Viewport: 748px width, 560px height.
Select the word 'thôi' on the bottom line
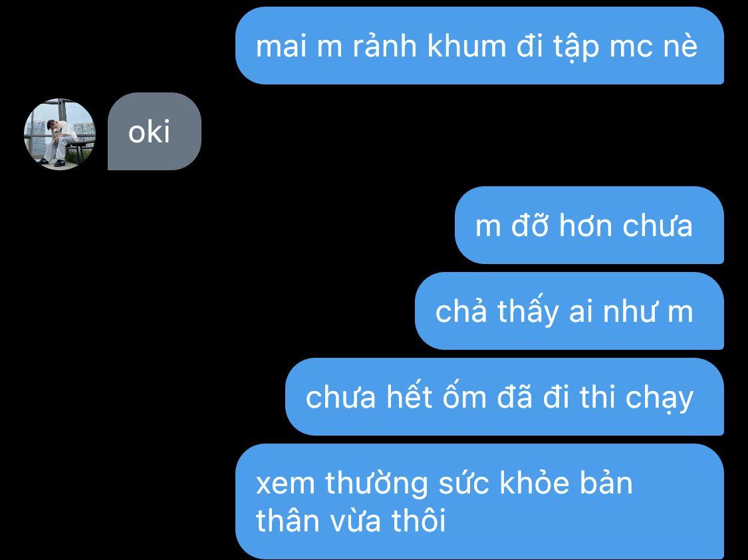(x=419, y=519)
